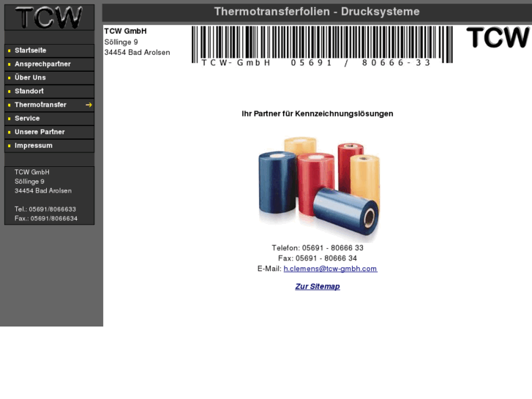The height and width of the screenshot is (399, 532).
Task: Open the Ansprechpartner page
Action: [x=49, y=64]
